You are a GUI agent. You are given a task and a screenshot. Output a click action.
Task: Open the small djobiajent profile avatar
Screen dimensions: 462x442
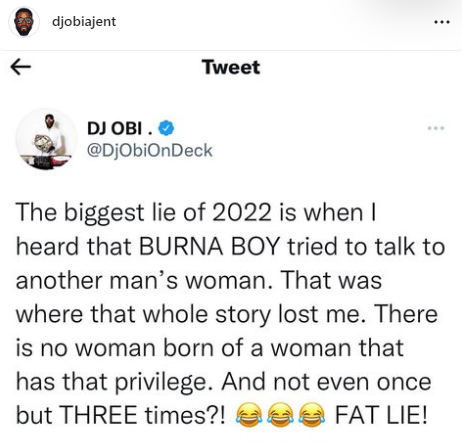24,22
